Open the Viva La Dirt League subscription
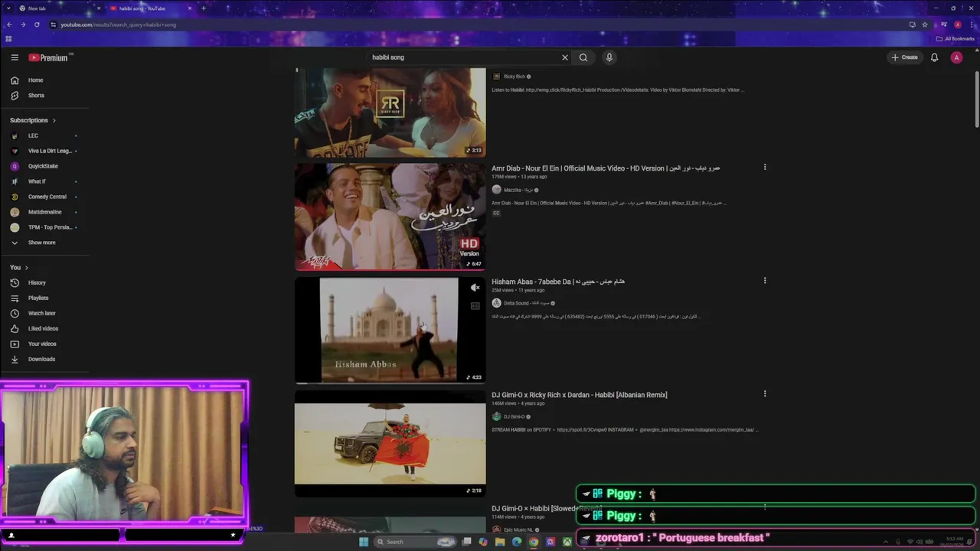The height and width of the screenshot is (551, 980). 46,151
